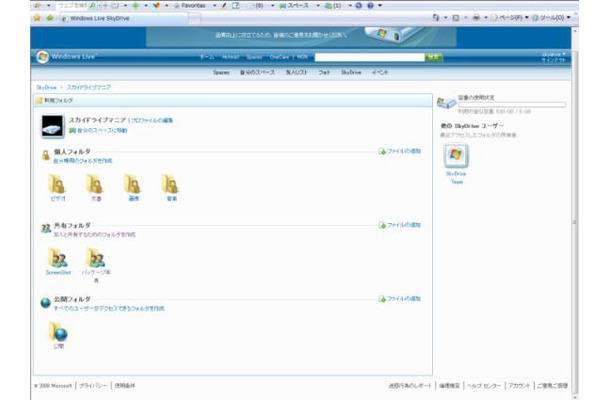Click the green plus toolbar icon
610x400 pixels.
coord(135,5)
